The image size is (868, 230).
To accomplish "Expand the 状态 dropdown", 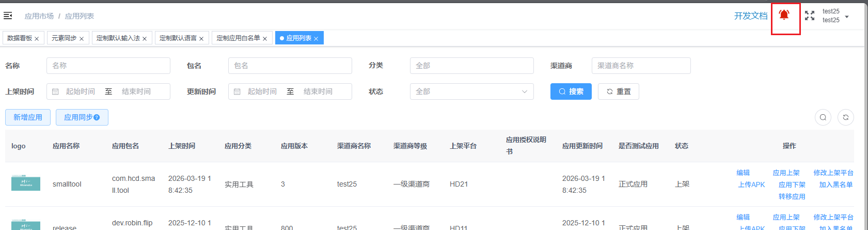I will point(472,91).
